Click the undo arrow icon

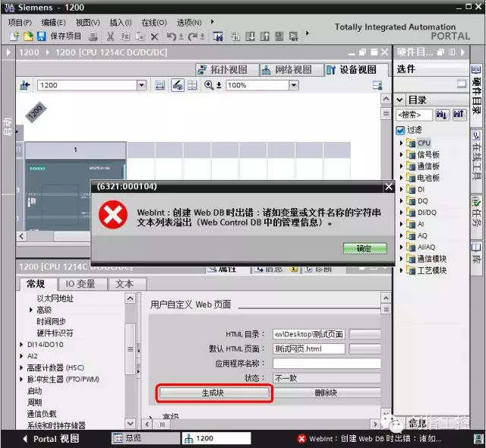[172, 36]
